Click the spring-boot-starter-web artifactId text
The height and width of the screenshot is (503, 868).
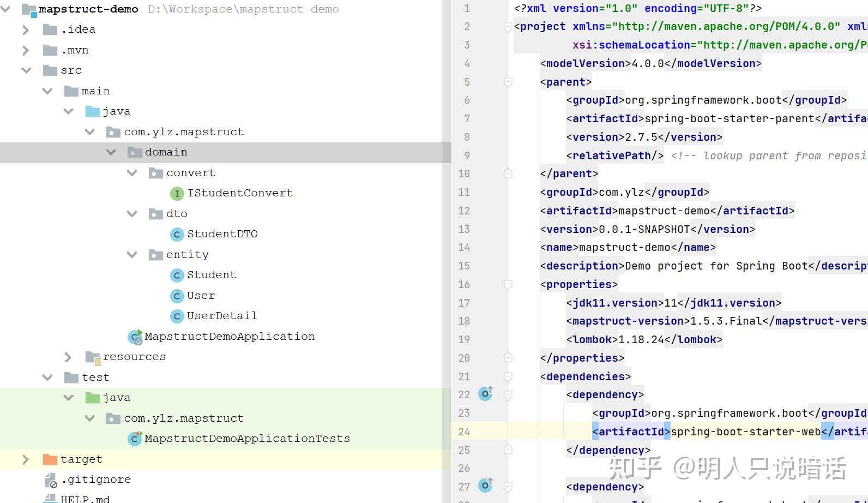[745, 432]
